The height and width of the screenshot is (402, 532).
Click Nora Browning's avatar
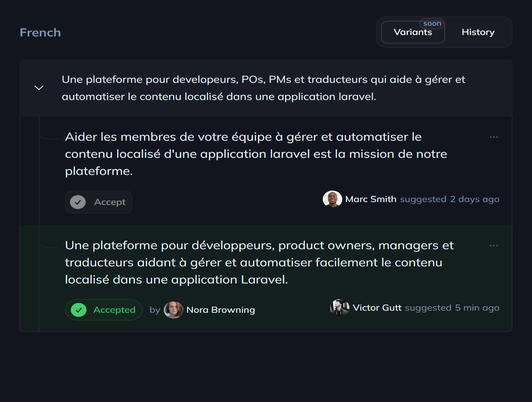(173, 310)
